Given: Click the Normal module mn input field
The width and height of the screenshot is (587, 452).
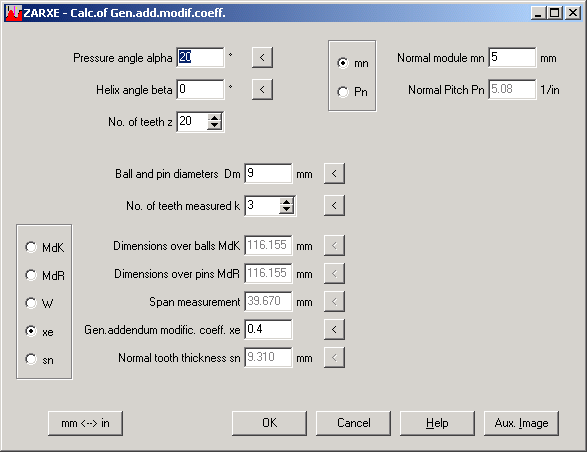Looking at the screenshot, I should click(x=512, y=58).
